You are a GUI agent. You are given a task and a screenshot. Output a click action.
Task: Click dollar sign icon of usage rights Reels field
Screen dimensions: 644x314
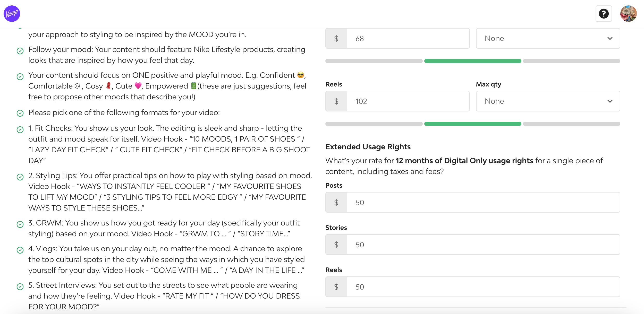pyautogui.click(x=336, y=287)
